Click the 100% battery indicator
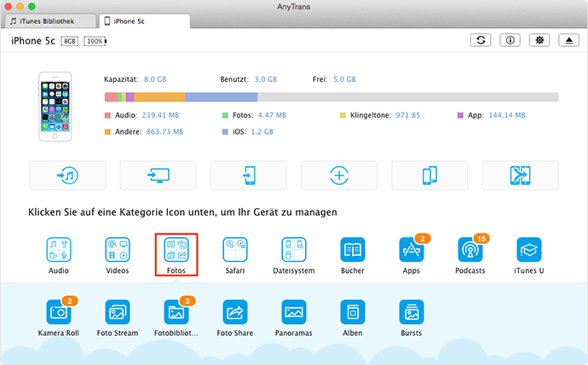 coord(95,41)
